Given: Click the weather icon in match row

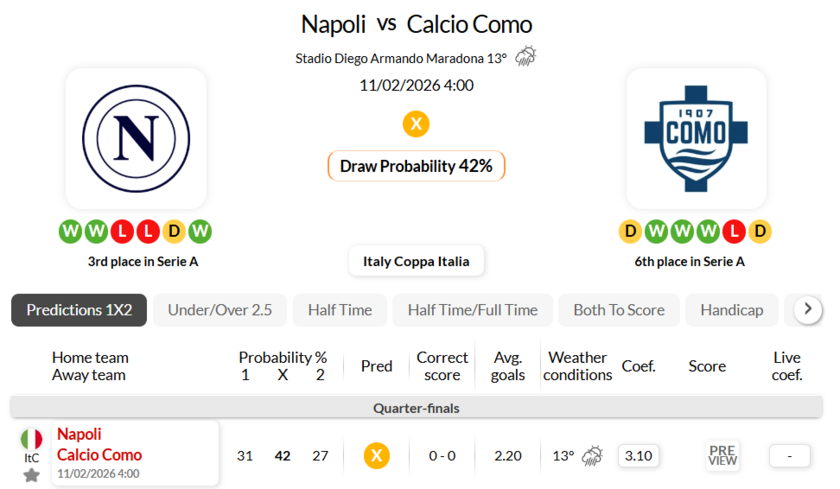Looking at the screenshot, I should point(592,456).
